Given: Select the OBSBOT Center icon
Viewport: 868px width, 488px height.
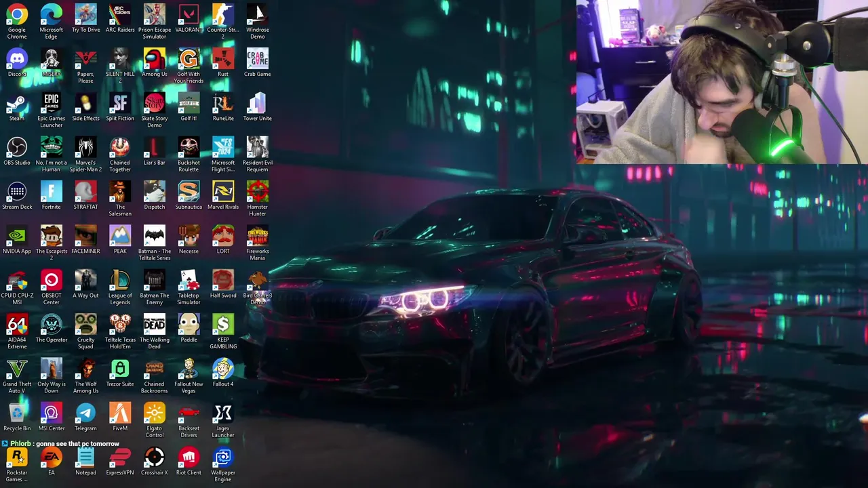Looking at the screenshot, I should coord(51,280).
